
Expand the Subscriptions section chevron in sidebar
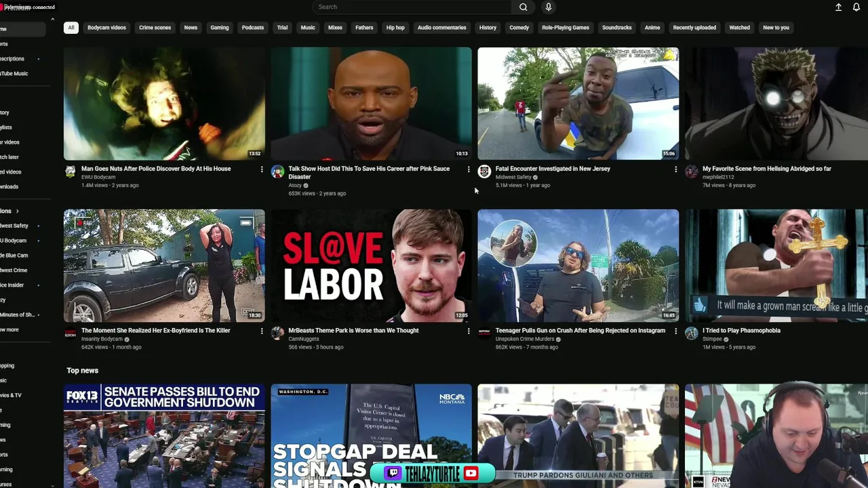click(17, 211)
